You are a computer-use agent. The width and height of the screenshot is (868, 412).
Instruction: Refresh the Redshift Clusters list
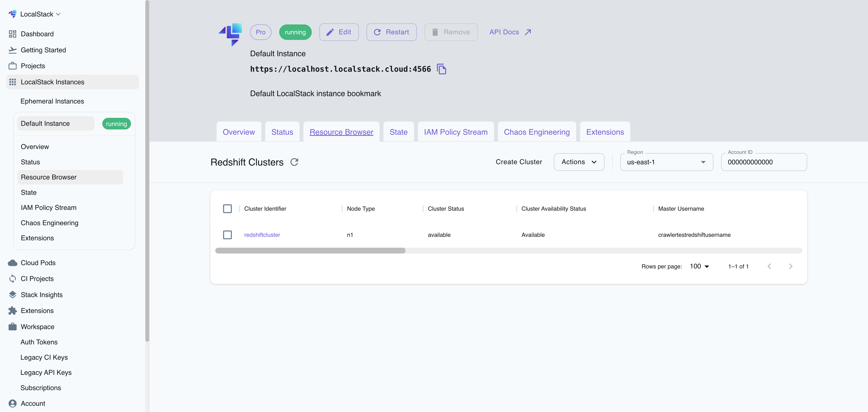pyautogui.click(x=294, y=162)
